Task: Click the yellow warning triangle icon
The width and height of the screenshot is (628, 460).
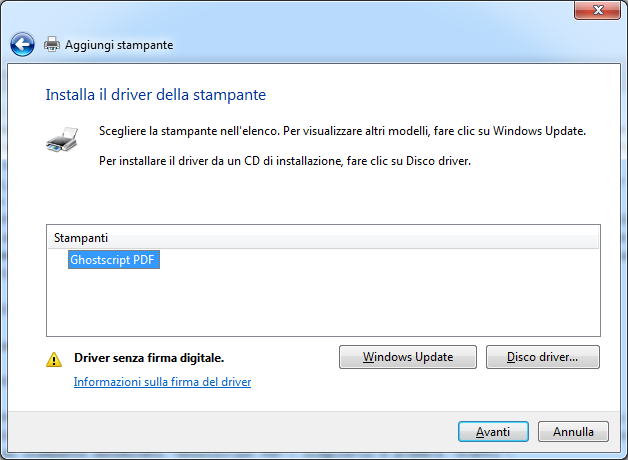Action: (53, 358)
